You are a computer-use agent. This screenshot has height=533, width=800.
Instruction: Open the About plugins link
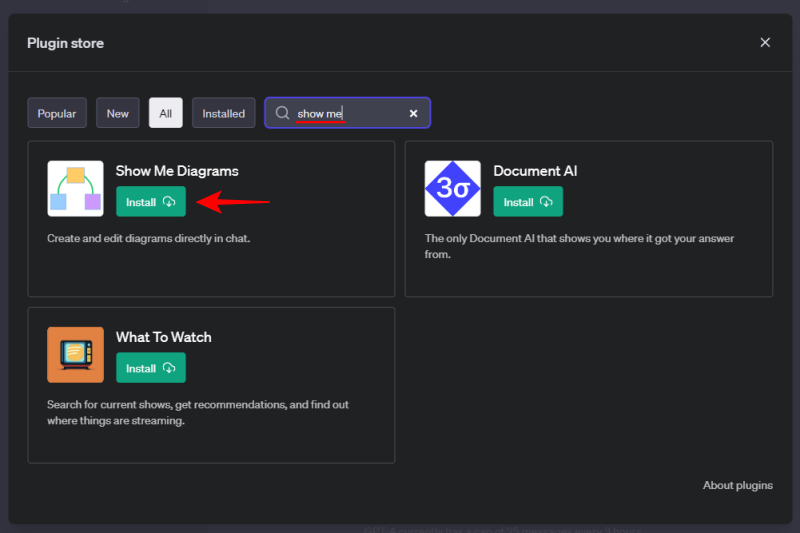(x=737, y=485)
